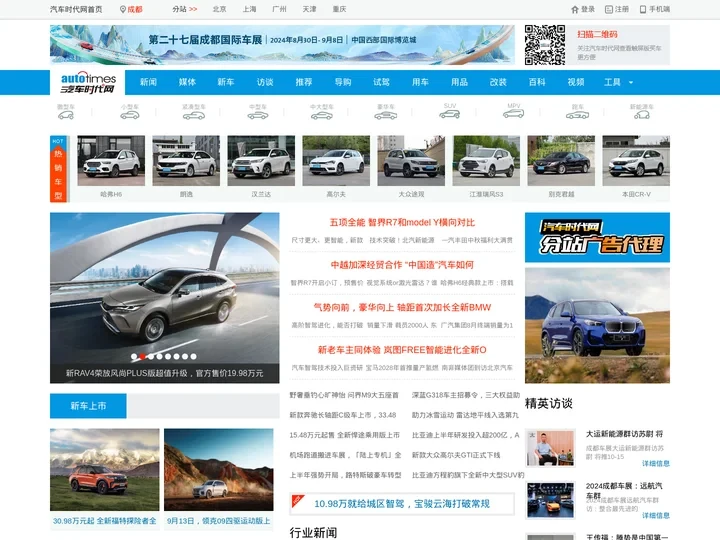Select the SUV car type icon

[450, 114]
